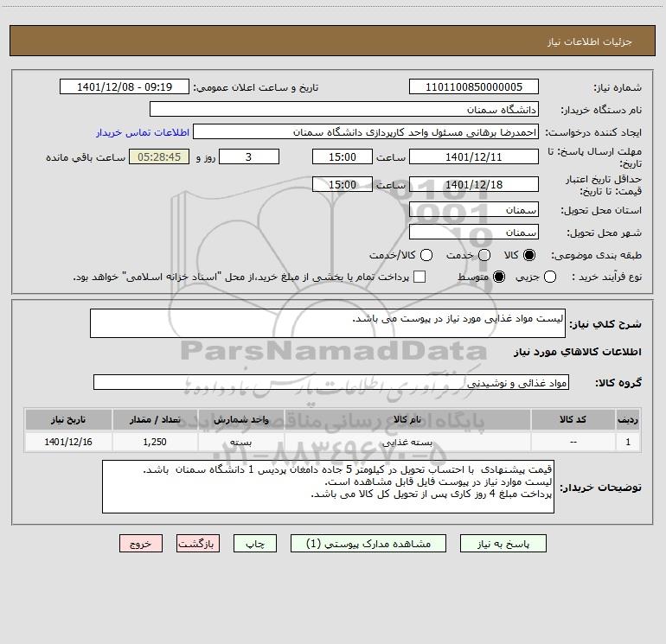Click the response deadline time 15:00 field

tap(343, 156)
